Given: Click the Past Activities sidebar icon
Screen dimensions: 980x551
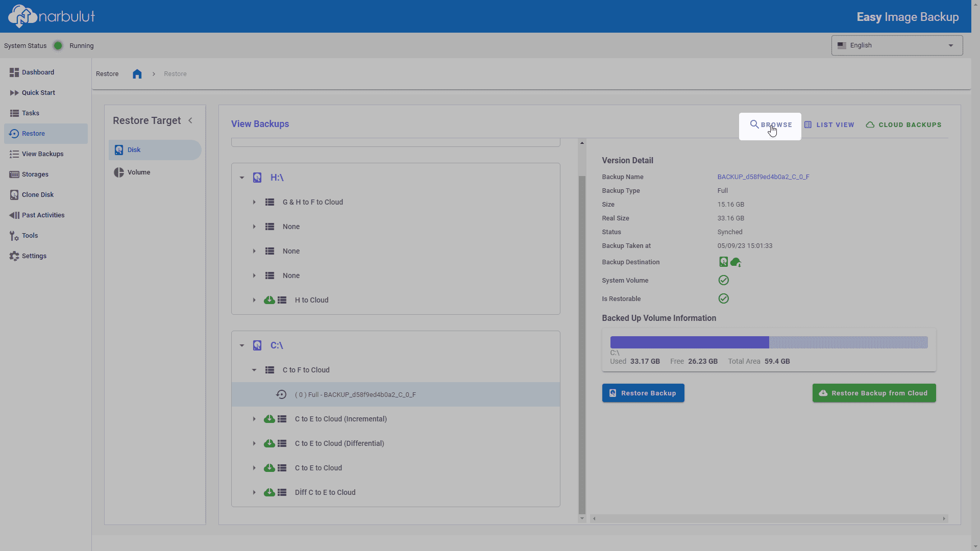Looking at the screenshot, I should [14, 215].
